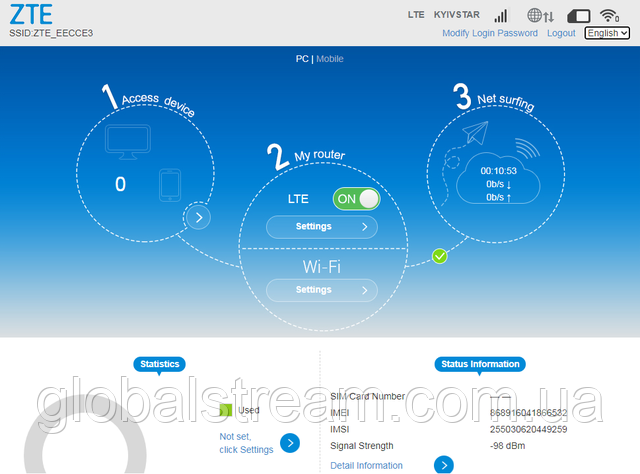The image size is (640, 474).
Task: Turn off the LTE ON switch
Action: (356, 199)
